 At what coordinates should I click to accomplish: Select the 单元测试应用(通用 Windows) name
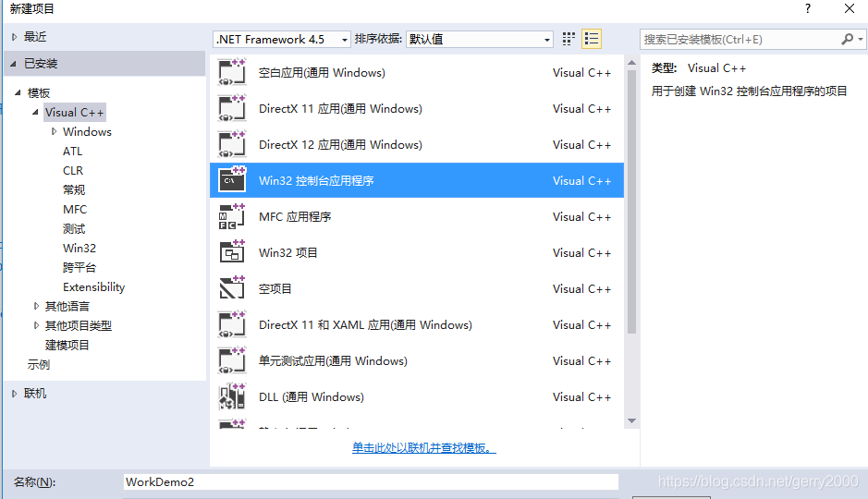click(333, 360)
